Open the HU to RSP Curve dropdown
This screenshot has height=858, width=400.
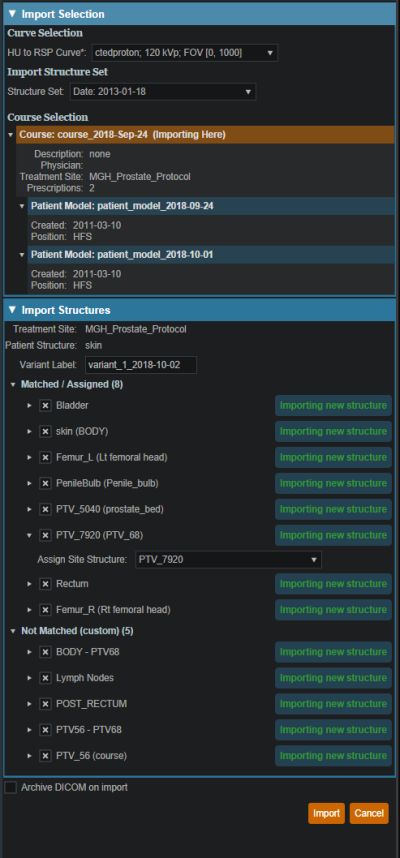185,53
